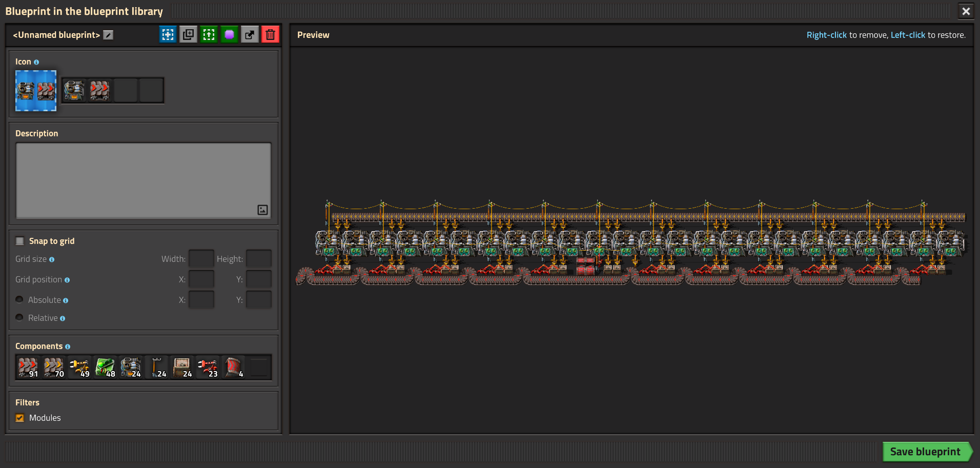Click the info icon next to Grid size

[x=52, y=259]
